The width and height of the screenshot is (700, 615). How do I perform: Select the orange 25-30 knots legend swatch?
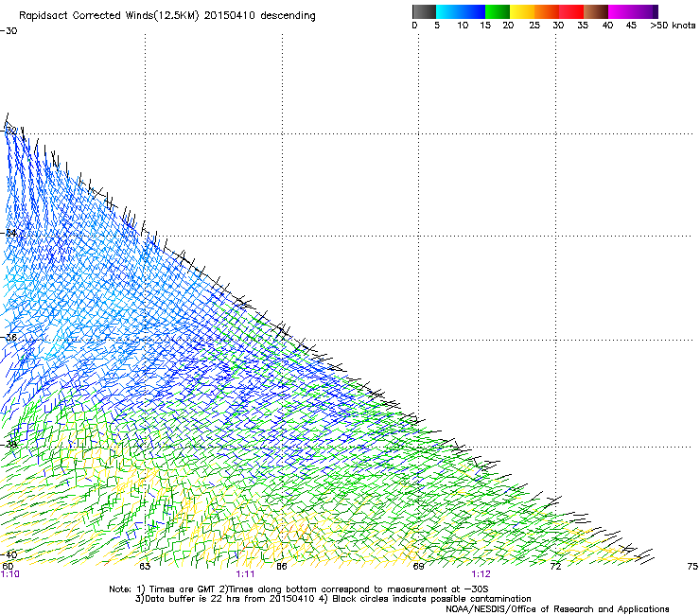547,11
